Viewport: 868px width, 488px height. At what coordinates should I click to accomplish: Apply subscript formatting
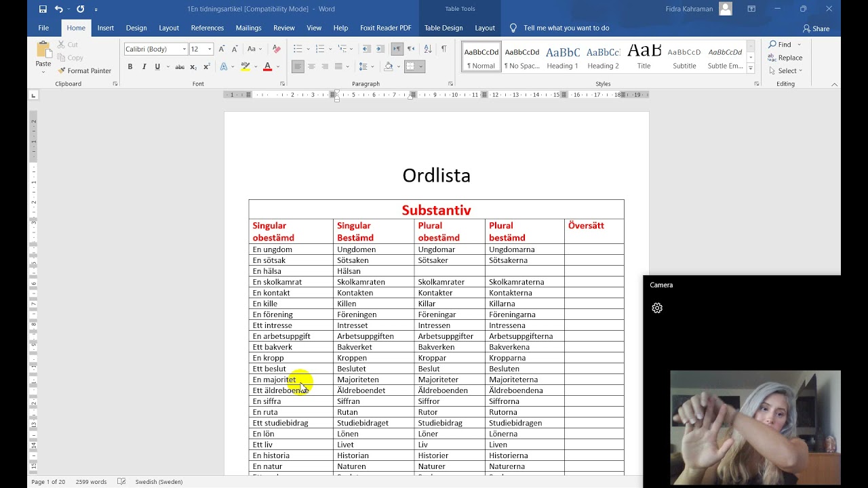(193, 66)
